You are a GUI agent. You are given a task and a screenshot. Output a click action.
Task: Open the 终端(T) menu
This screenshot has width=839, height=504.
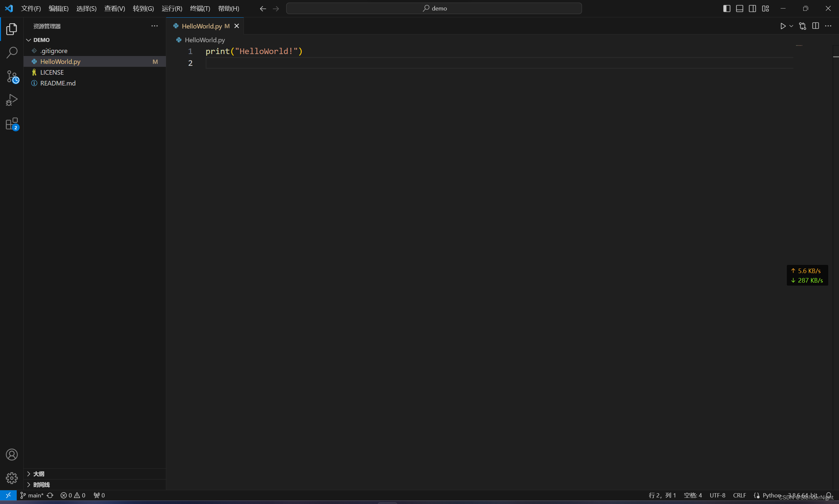point(200,9)
